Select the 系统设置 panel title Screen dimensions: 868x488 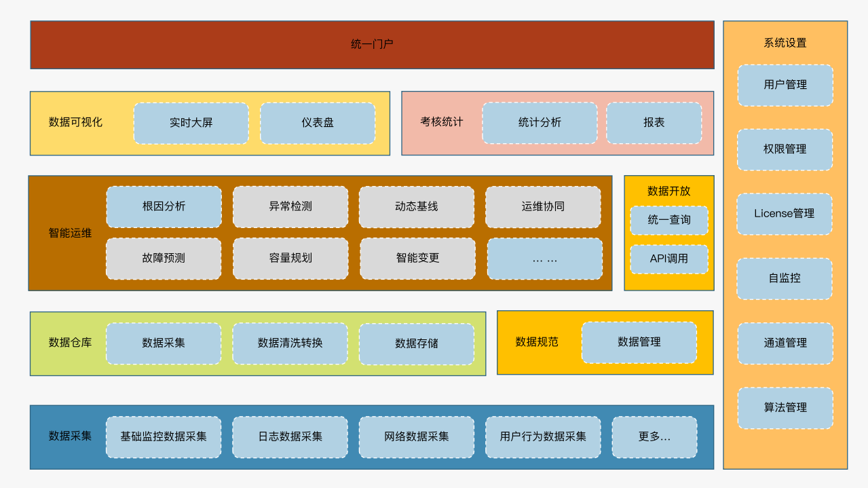(x=785, y=42)
